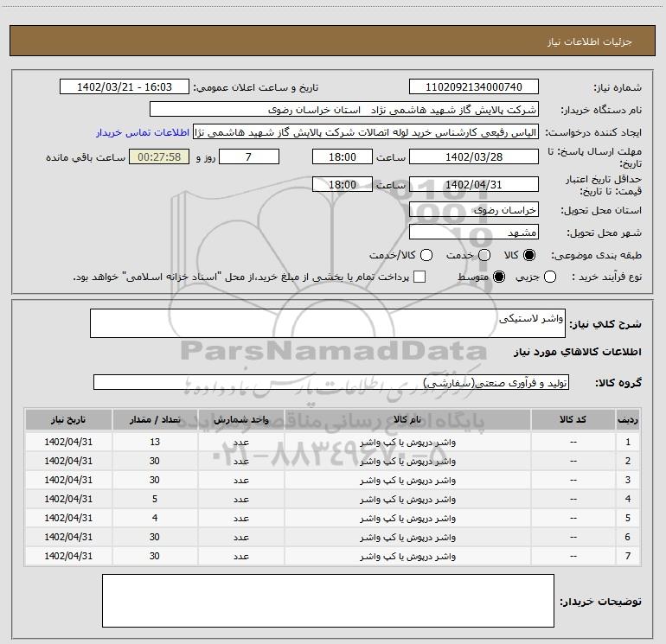This screenshot has height=644, width=666.
Task: Select the کالا radio button
Action: coord(529,255)
